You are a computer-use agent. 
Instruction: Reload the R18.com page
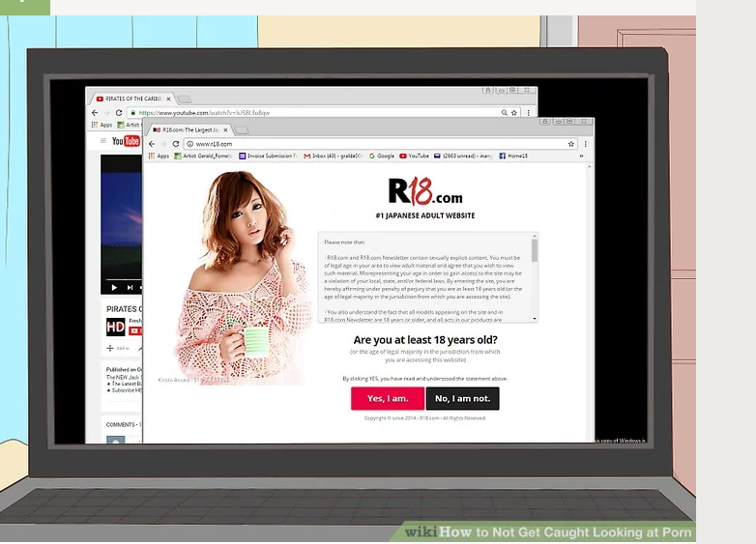[x=176, y=144]
